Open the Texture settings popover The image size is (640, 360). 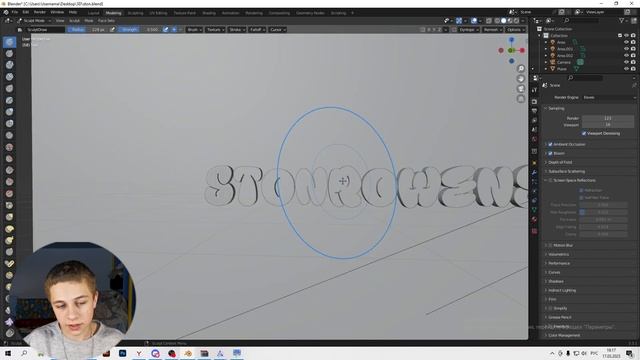[x=215, y=29]
